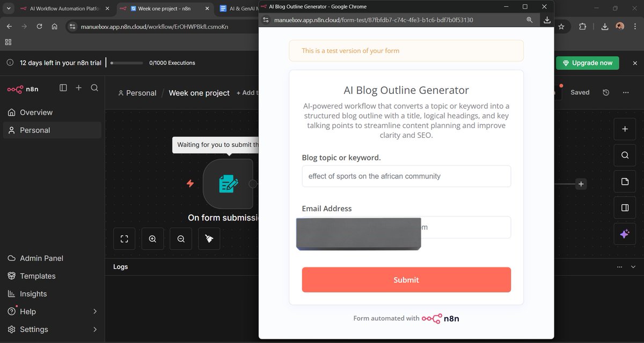Open Admin Panel
Image resolution: width=644 pixels, height=343 pixels.
pos(52,258)
